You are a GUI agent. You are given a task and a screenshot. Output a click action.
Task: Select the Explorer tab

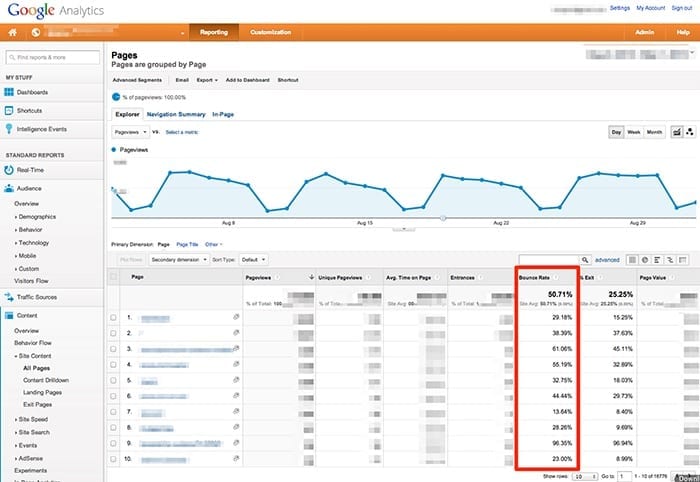[127, 114]
